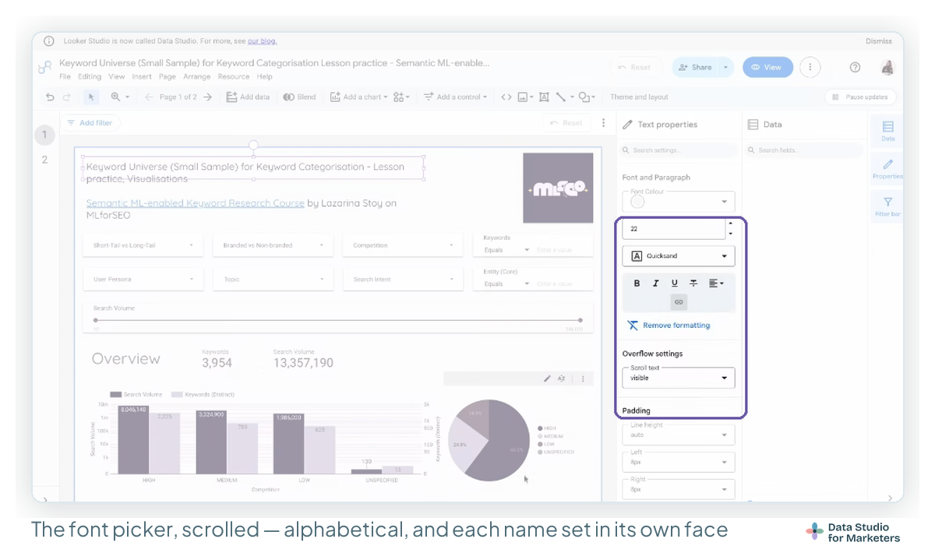Open more options next to View button
Screen dimensions: 935x560
[810, 68]
